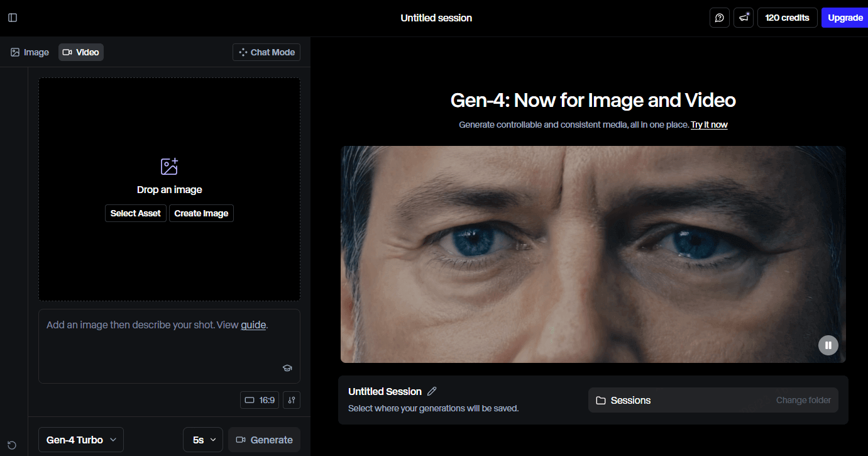
Task: Open the Gen-4 Turbo model dropdown
Action: (81, 440)
